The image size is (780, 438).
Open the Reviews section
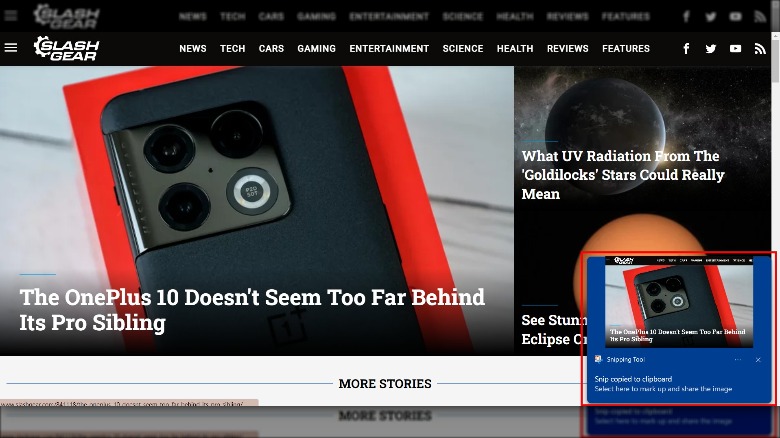tap(568, 48)
